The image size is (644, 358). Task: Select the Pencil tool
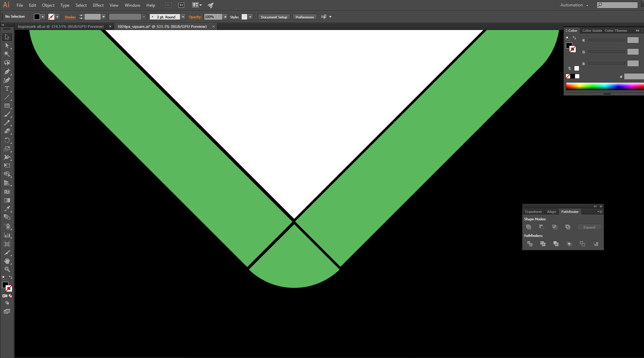click(x=7, y=123)
